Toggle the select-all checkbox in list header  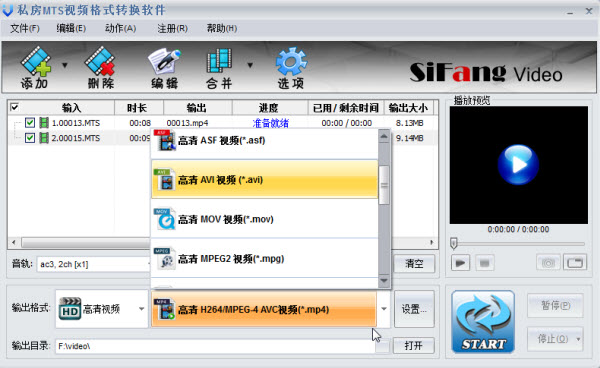pyautogui.click(x=15, y=107)
